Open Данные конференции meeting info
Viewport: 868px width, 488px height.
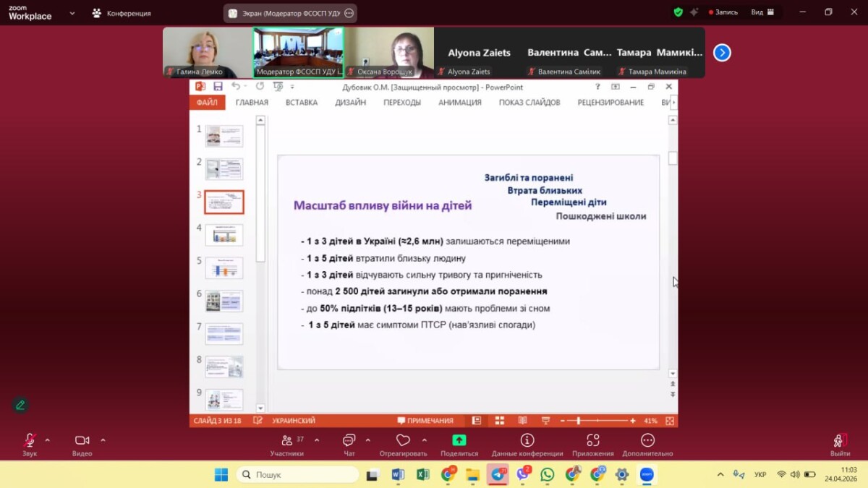(x=527, y=441)
